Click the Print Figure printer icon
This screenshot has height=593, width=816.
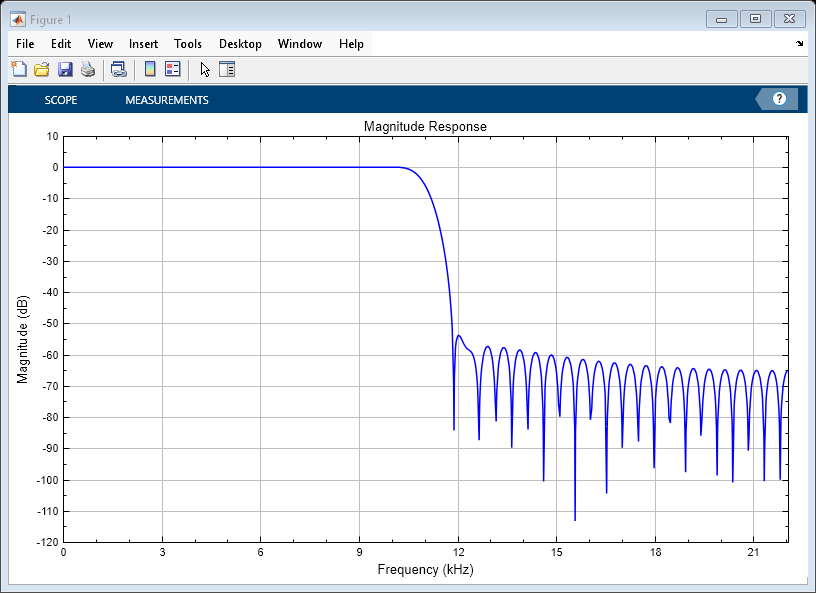[x=88, y=69]
